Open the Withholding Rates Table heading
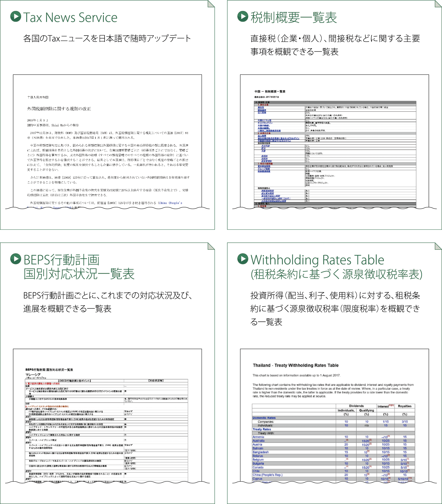442x504 pixels. (337, 267)
